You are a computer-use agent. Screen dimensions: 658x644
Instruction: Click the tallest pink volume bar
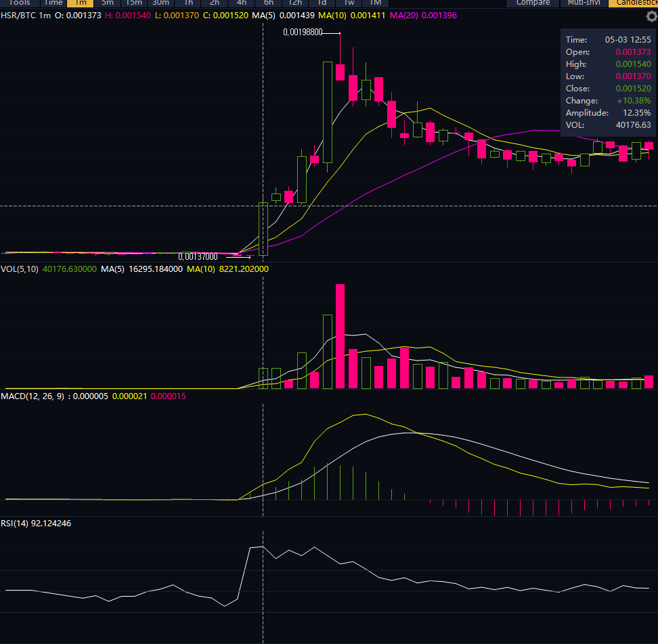341,336
